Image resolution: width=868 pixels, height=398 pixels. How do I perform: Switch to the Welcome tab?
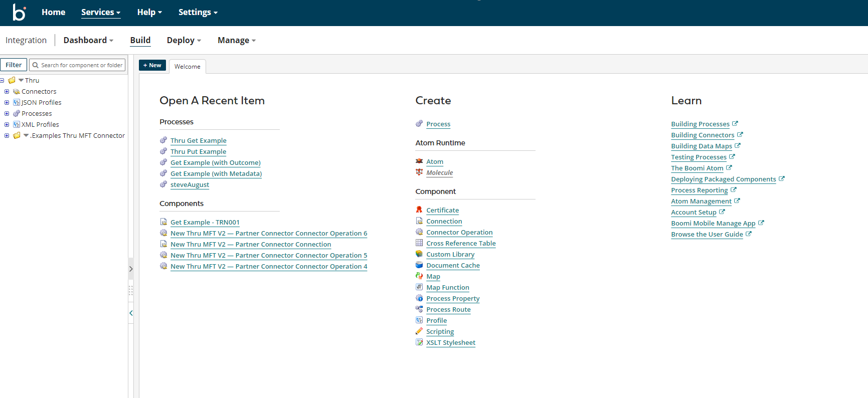click(x=187, y=67)
